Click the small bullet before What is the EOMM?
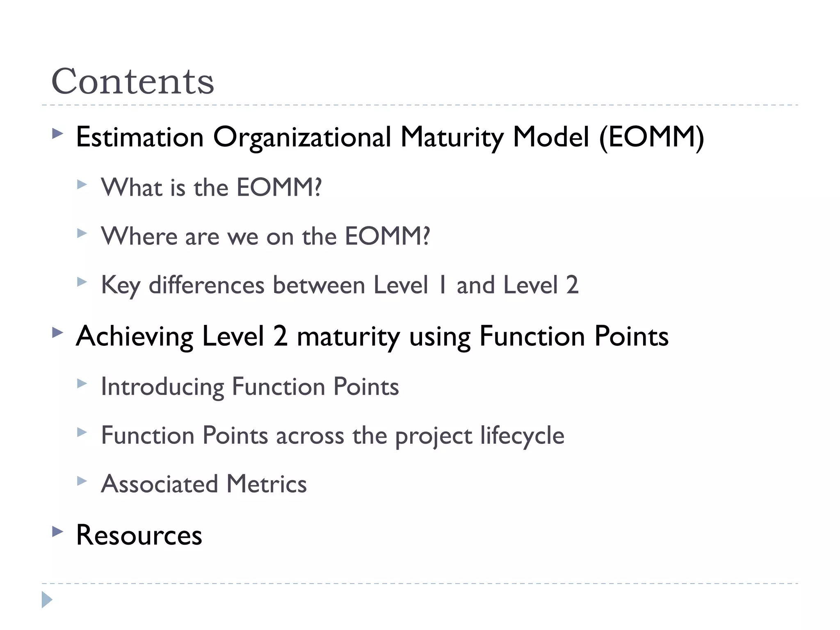840x630 pixels. 82,185
